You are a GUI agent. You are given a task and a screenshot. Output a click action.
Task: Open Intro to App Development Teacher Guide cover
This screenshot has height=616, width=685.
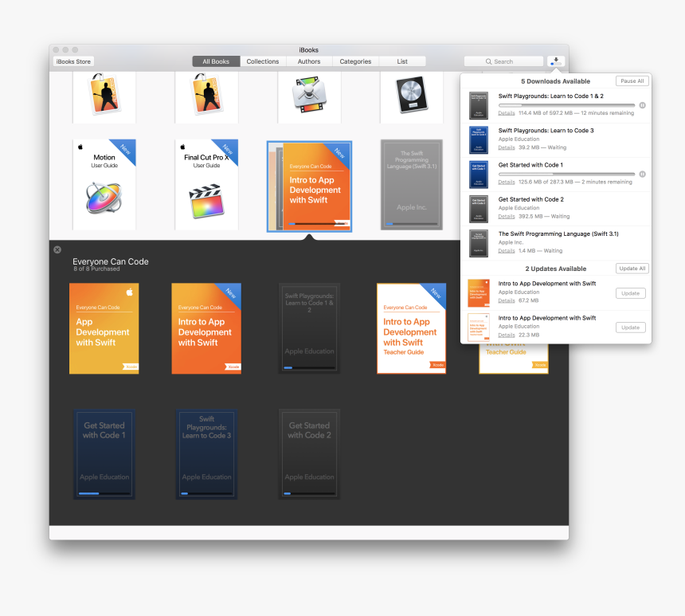412,328
